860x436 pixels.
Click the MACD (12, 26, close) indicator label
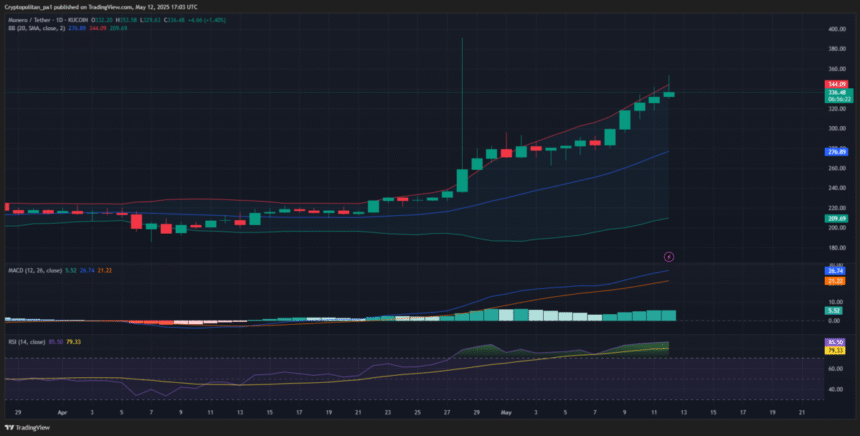[35, 270]
